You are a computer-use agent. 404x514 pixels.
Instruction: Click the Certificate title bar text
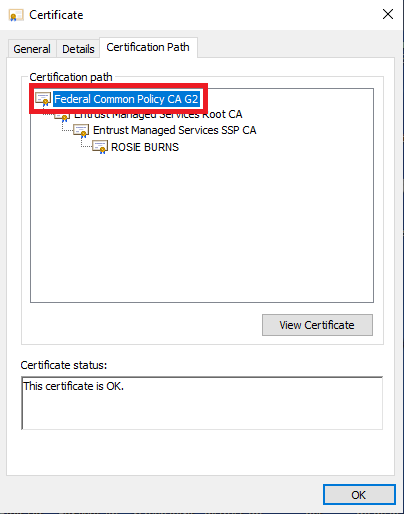[x=56, y=15]
